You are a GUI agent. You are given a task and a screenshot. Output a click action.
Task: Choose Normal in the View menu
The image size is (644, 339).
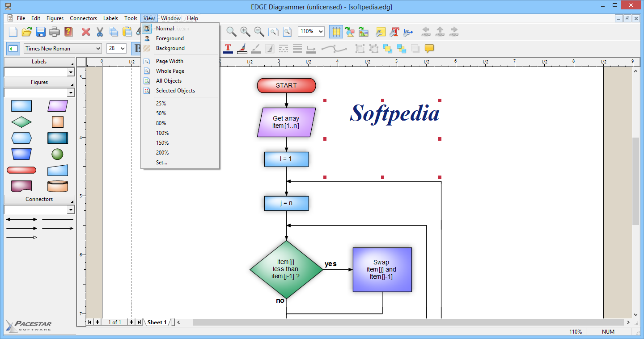coord(180,29)
